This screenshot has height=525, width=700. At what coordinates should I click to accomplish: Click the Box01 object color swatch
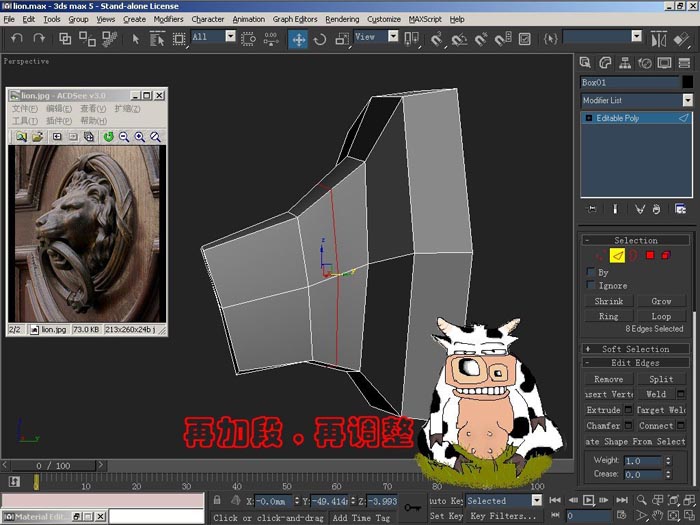[688, 82]
